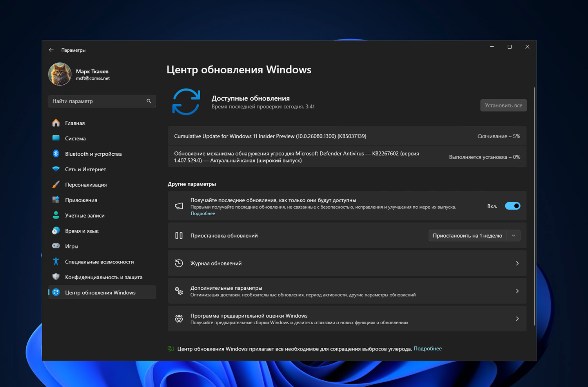Select Игры in sidebar
The image size is (588, 387).
102,246
